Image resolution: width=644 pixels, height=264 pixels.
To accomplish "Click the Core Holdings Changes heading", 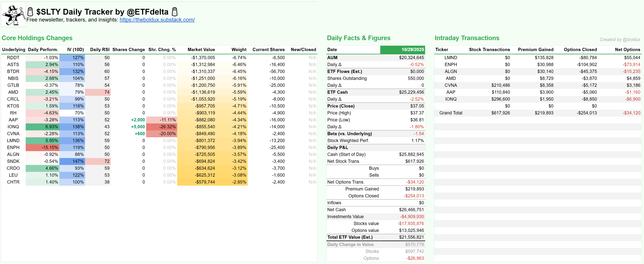I will [x=37, y=38].
